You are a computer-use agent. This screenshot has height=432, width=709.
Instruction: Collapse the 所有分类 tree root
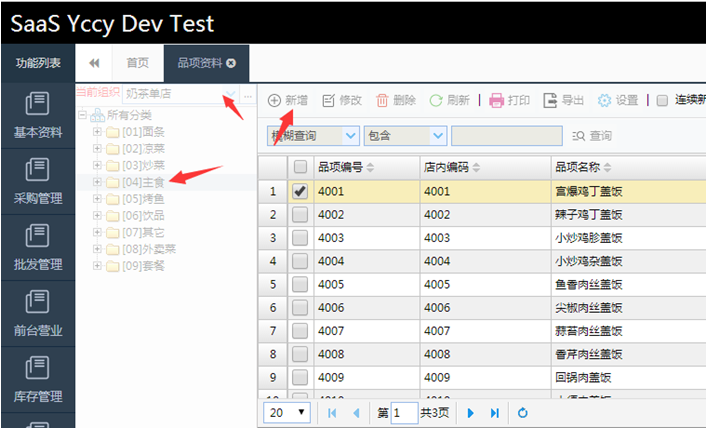[82, 115]
